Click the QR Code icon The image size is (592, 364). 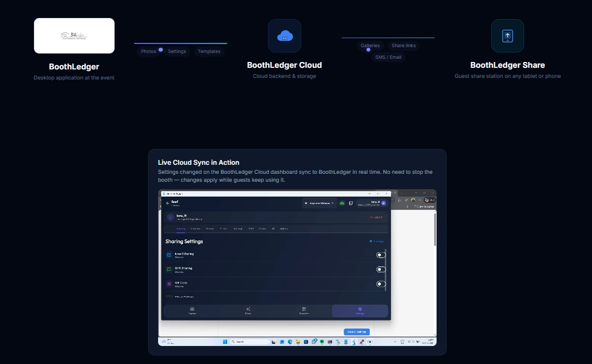(169, 284)
